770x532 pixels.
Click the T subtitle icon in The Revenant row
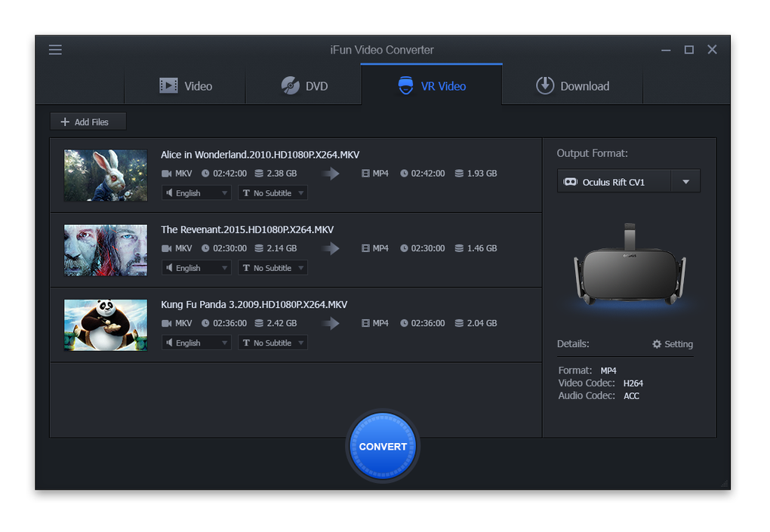click(246, 268)
